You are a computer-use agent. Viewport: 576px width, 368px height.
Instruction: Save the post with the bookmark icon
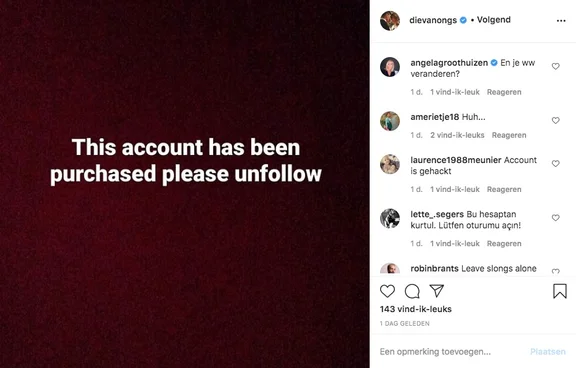point(560,291)
